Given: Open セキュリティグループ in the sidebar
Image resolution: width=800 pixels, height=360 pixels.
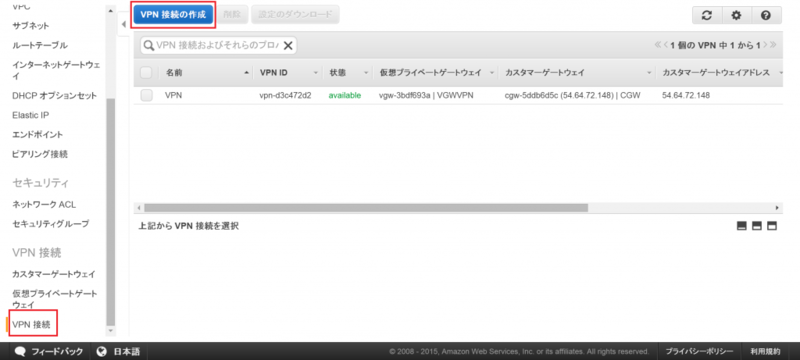Looking at the screenshot, I should [x=51, y=223].
